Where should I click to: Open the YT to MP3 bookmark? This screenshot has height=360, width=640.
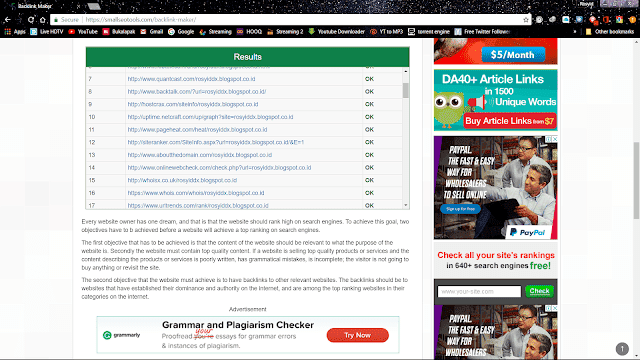pyautogui.click(x=386, y=31)
